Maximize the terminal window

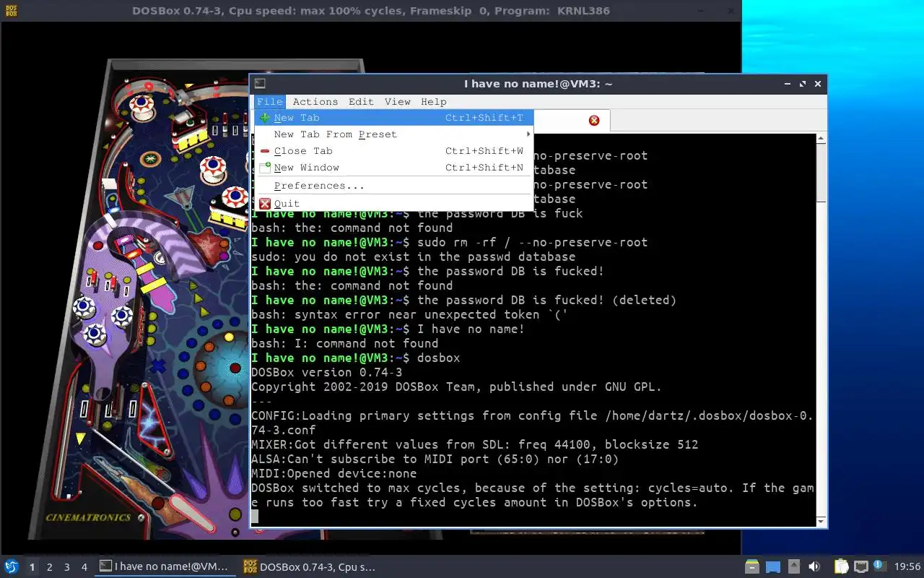point(802,84)
